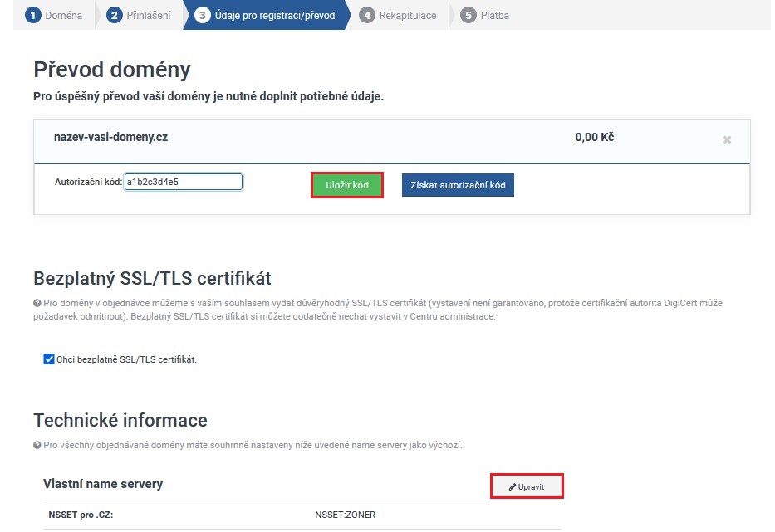
Task: Click the number 3 circle of the active step
Action: [203, 15]
